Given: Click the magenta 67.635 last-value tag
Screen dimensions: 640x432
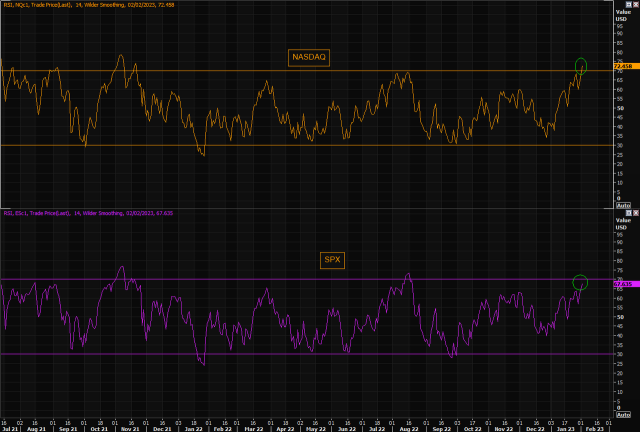Looking at the screenshot, I should click(x=626, y=284).
